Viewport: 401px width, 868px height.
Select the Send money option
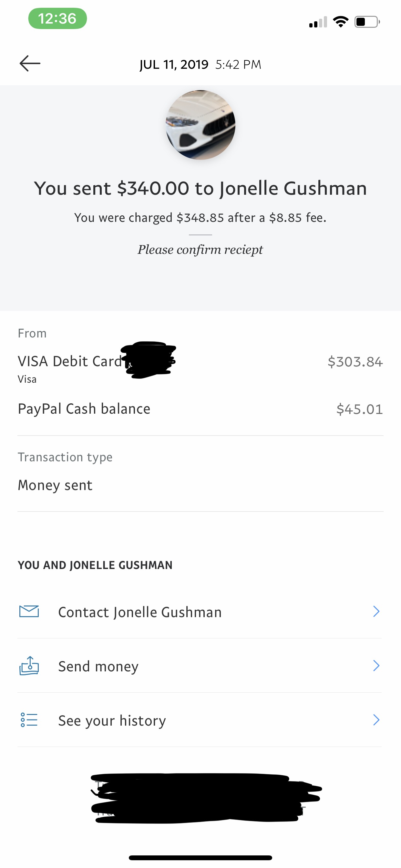tap(200, 666)
